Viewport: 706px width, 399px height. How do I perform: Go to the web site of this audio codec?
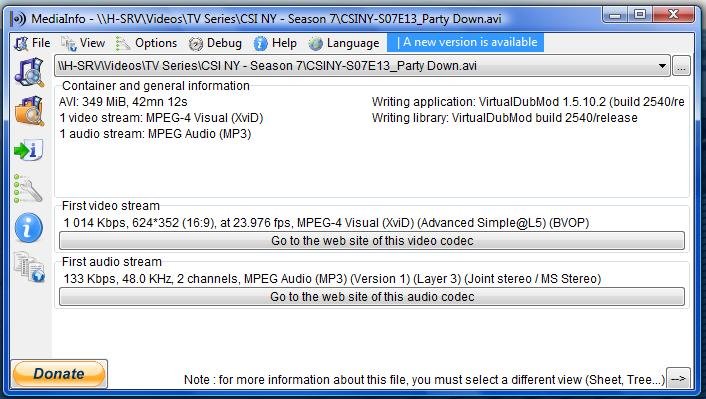coord(372,297)
